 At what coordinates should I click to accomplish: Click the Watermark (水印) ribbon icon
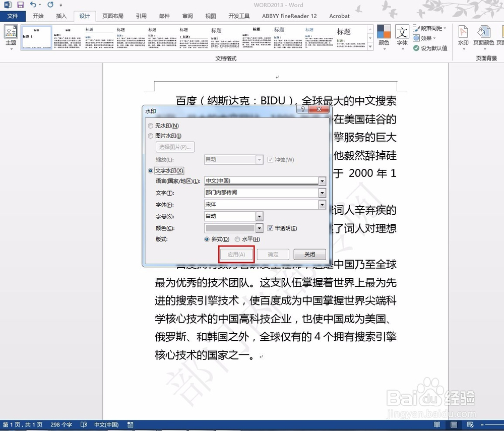click(463, 37)
